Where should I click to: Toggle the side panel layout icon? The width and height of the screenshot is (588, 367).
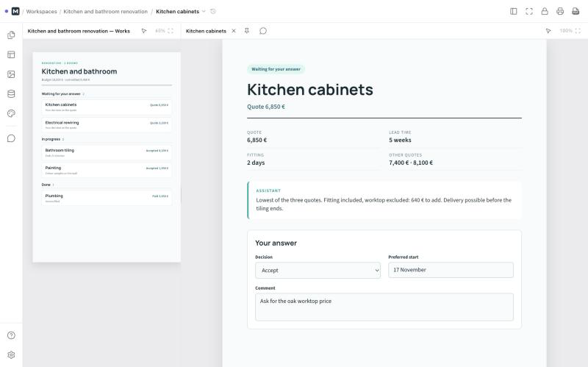[514, 11]
